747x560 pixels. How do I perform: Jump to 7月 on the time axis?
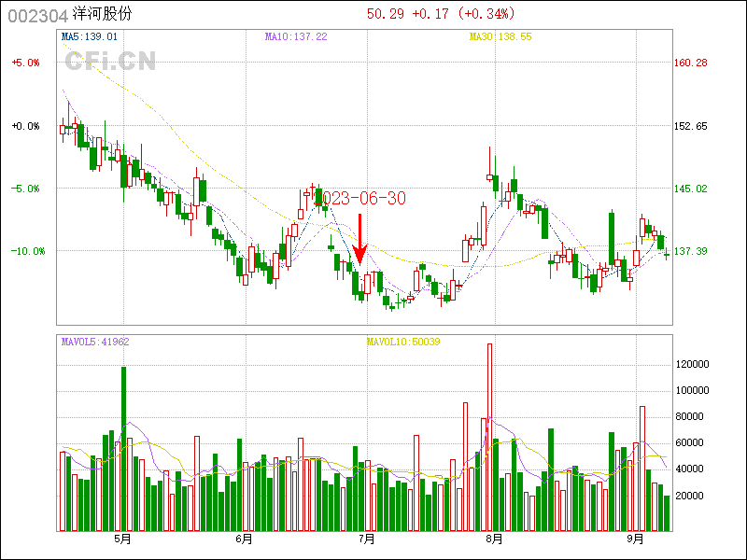click(367, 539)
